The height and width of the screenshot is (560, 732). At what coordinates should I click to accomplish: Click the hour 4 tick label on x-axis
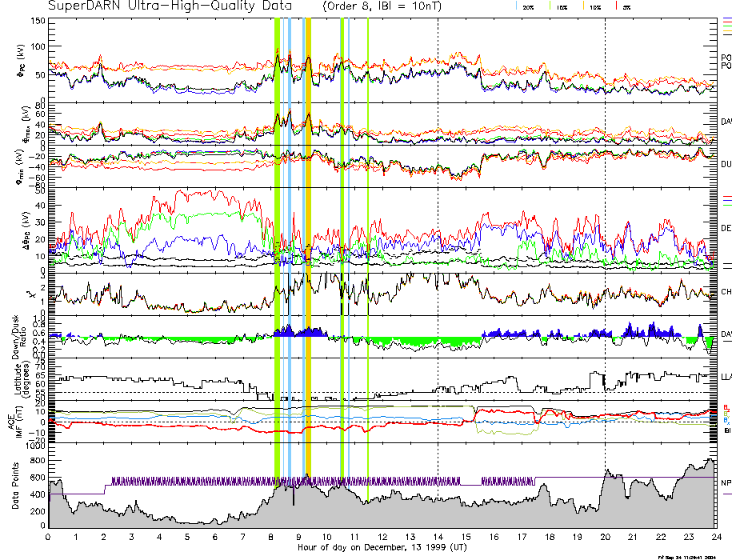(x=159, y=537)
